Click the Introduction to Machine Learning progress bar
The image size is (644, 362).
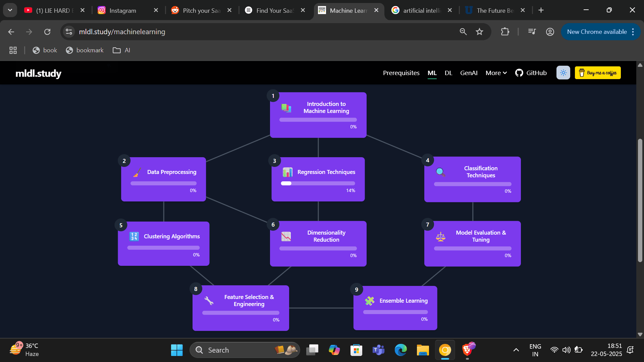(318, 120)
